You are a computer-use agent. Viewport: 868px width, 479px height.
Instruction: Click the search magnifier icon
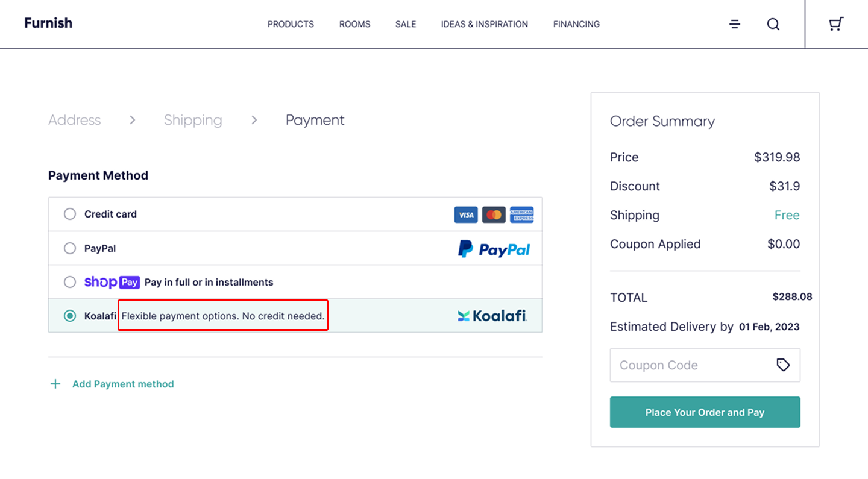[773, 24]
